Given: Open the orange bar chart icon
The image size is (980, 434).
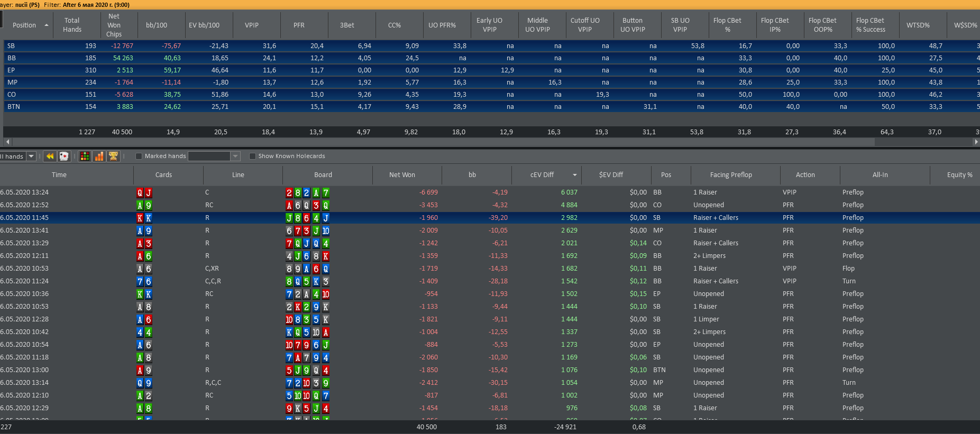Looking at the screenshot, I should coord(99,156).
